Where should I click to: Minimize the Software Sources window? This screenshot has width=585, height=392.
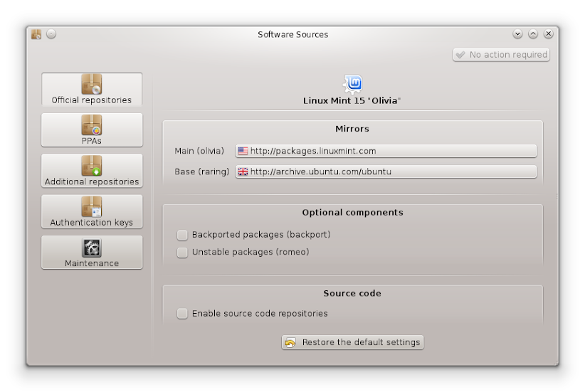coord(517,34)
